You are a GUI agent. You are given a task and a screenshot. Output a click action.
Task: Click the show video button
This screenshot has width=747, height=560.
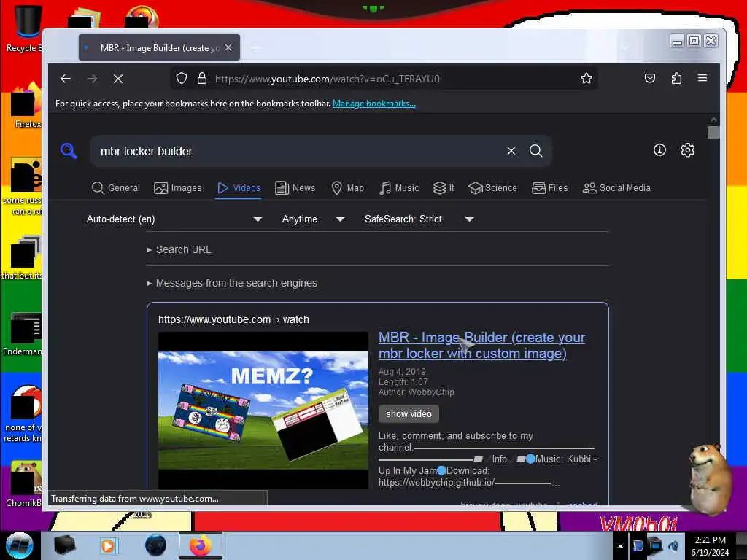click(409, 414)
